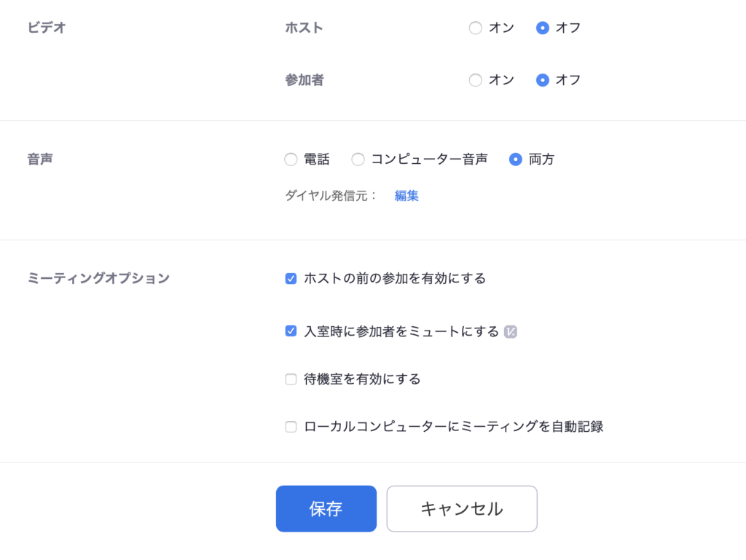Image resolution: width=746 pixels, height=560 pixels.
Task: Click the 保存 button
Action: (x=326, y=508)
